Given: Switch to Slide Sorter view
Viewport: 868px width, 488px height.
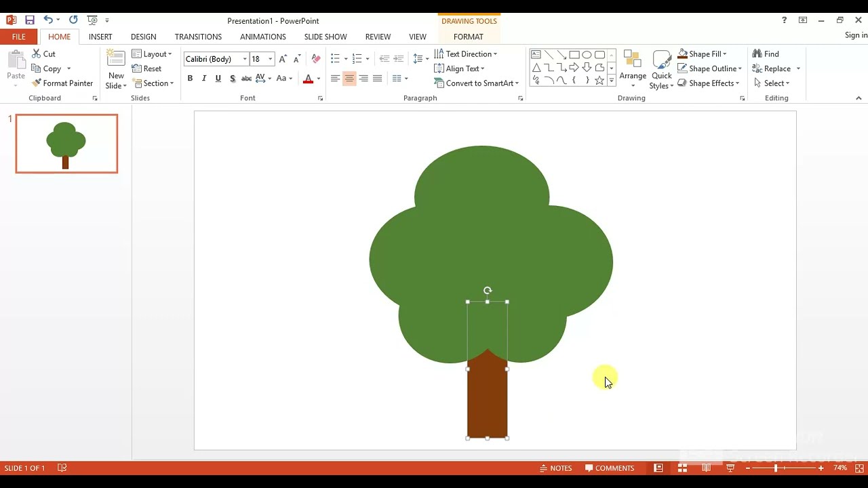Looking at the screenshot, I should (x=682, y=468).
